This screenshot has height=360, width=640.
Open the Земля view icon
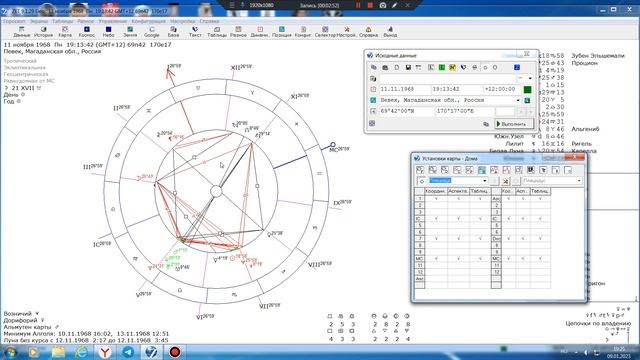pos(130,32)
